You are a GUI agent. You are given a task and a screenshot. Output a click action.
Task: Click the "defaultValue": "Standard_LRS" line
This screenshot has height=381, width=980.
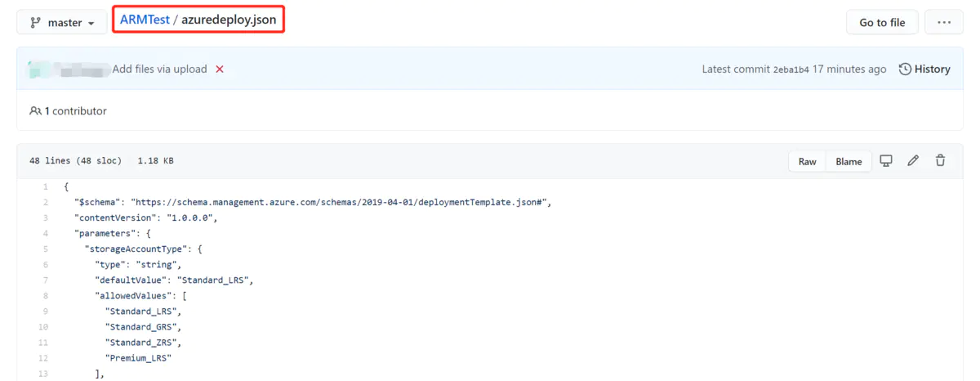coord(174,280)
